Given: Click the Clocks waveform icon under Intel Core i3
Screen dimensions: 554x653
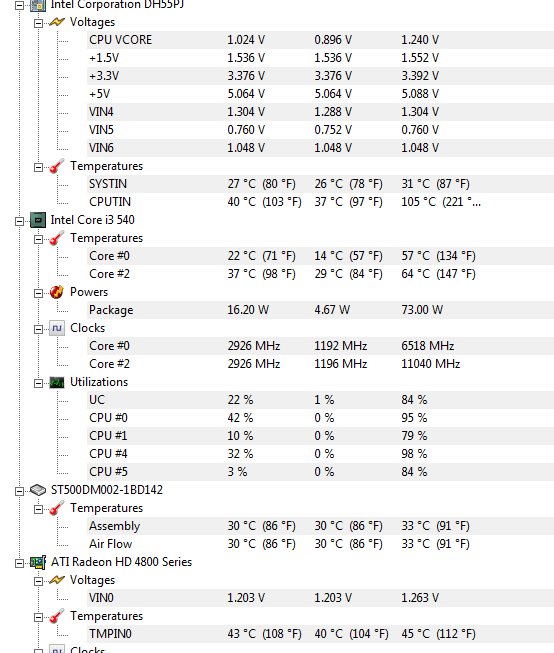Looking at the screenshot, I should [57, 328].
